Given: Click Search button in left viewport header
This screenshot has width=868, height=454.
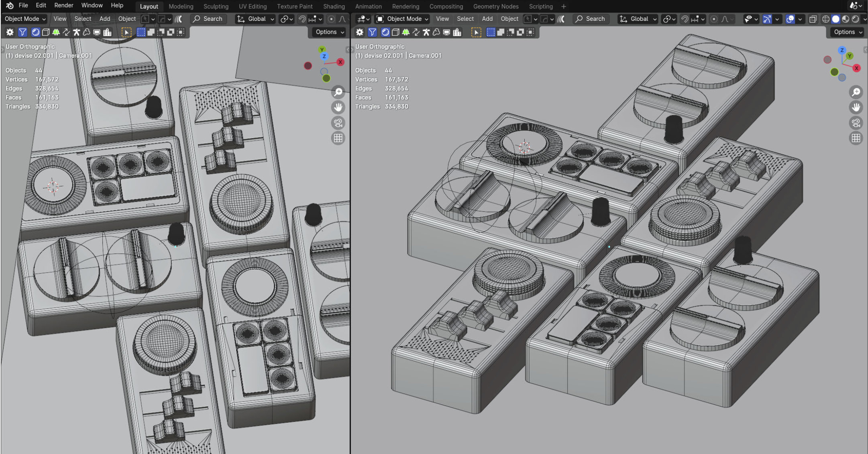Looking at the screenshot, I should point(208,19).
